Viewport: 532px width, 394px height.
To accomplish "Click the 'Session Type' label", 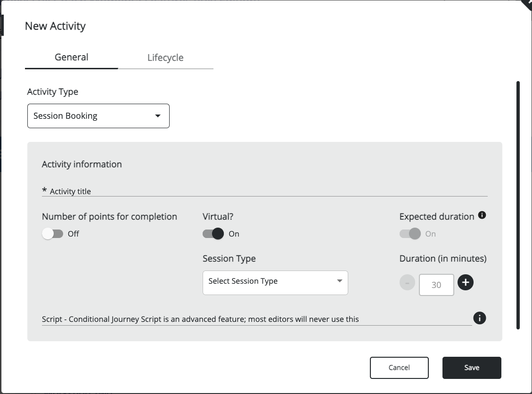I will [x=229, y=259].
